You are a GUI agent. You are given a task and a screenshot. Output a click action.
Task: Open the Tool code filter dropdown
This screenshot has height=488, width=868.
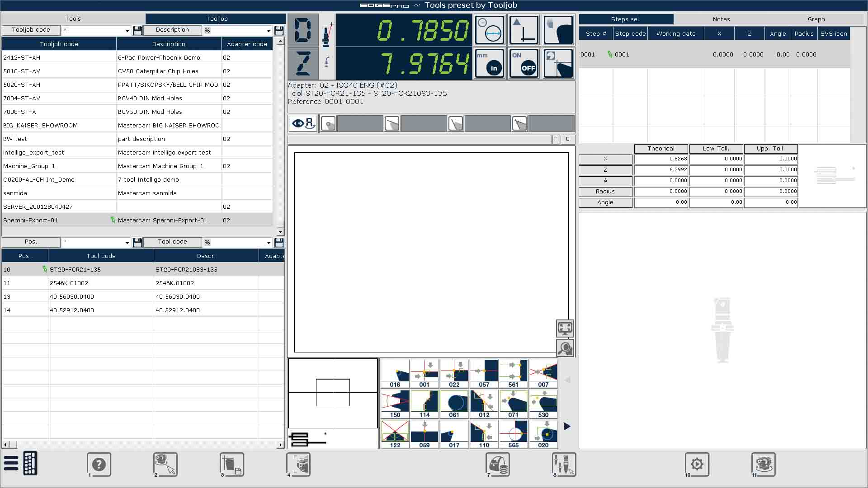269,243
